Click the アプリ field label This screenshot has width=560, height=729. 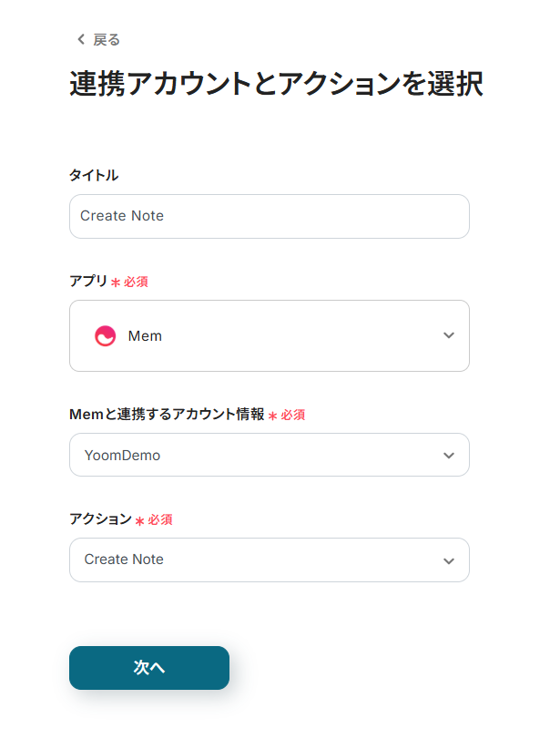(x=88, y=282)
